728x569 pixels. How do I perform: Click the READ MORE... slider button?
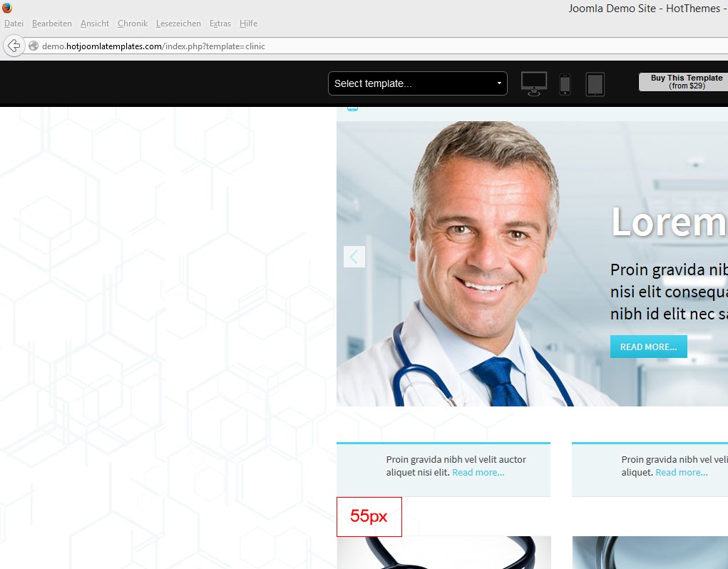[x=649, y=347]
